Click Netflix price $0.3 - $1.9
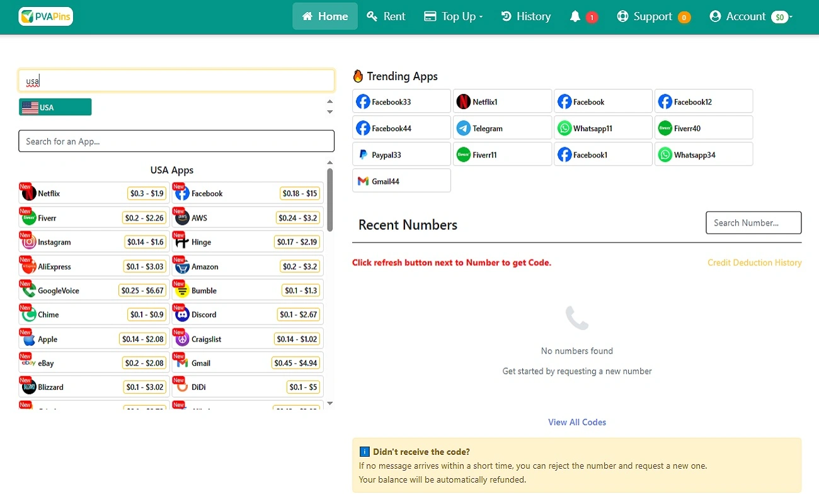 (147, 193)
